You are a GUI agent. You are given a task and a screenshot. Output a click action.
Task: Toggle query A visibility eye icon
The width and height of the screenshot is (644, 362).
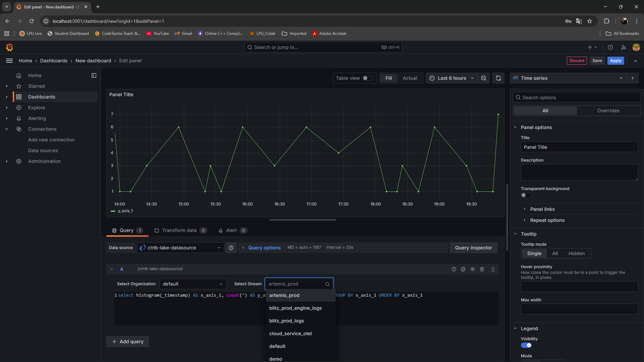473,269
